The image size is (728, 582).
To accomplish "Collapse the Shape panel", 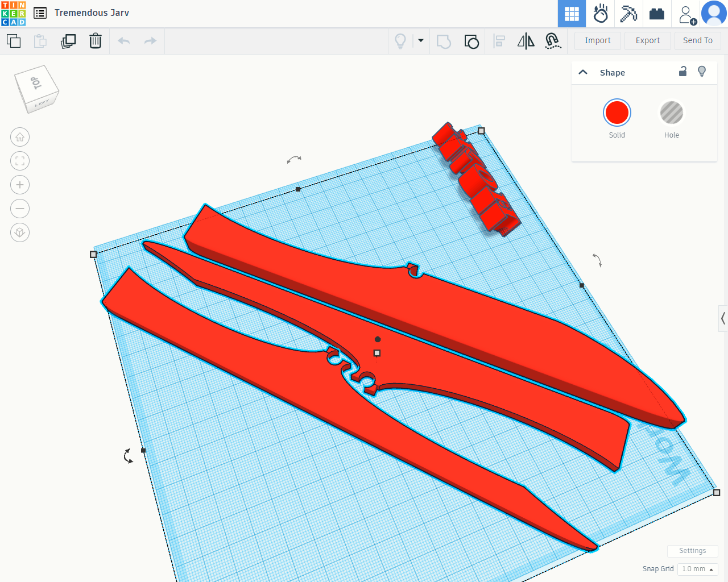I will (x=583, y=72).
